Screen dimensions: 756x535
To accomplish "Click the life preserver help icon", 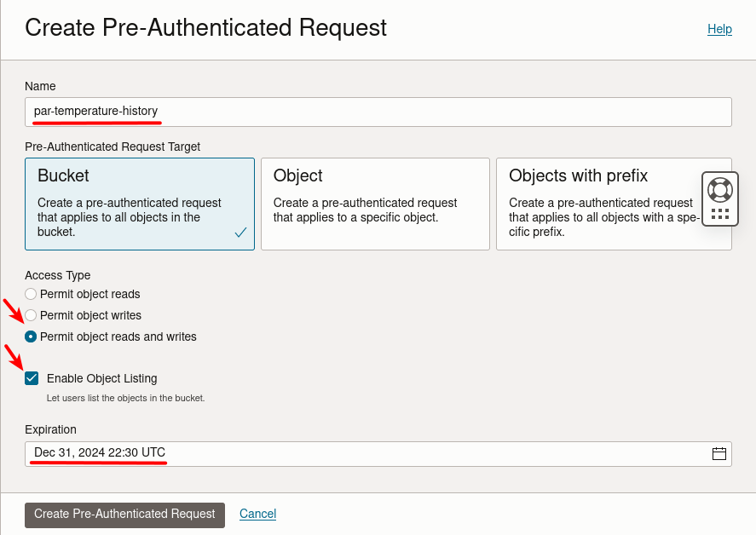I will [x=720, y=187].
